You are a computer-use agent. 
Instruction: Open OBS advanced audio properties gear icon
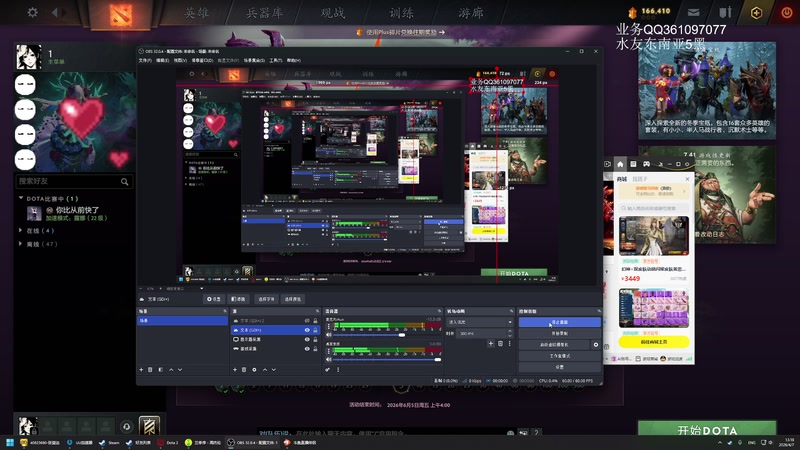[x=328, y=369]
